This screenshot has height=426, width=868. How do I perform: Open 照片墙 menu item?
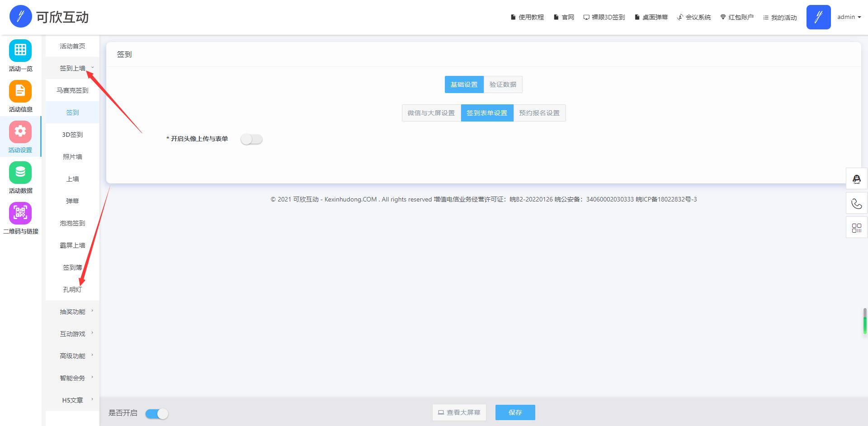tap(72, 157)
